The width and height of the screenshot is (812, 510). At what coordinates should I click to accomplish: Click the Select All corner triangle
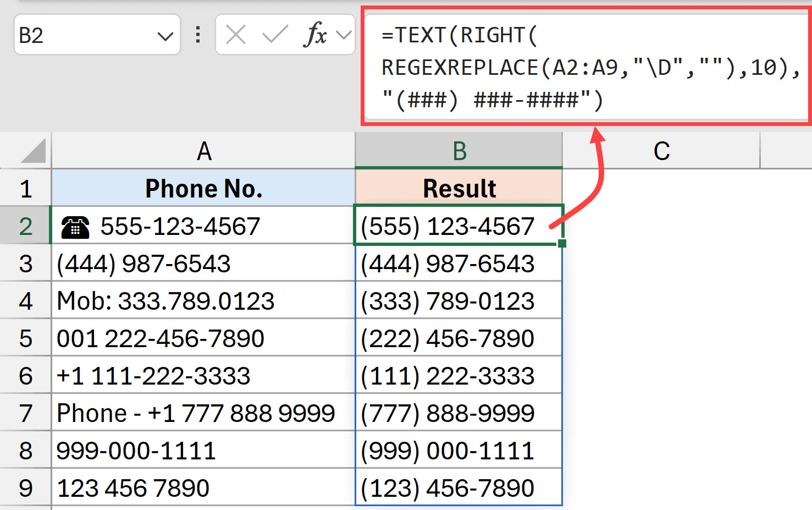(33, 151)
